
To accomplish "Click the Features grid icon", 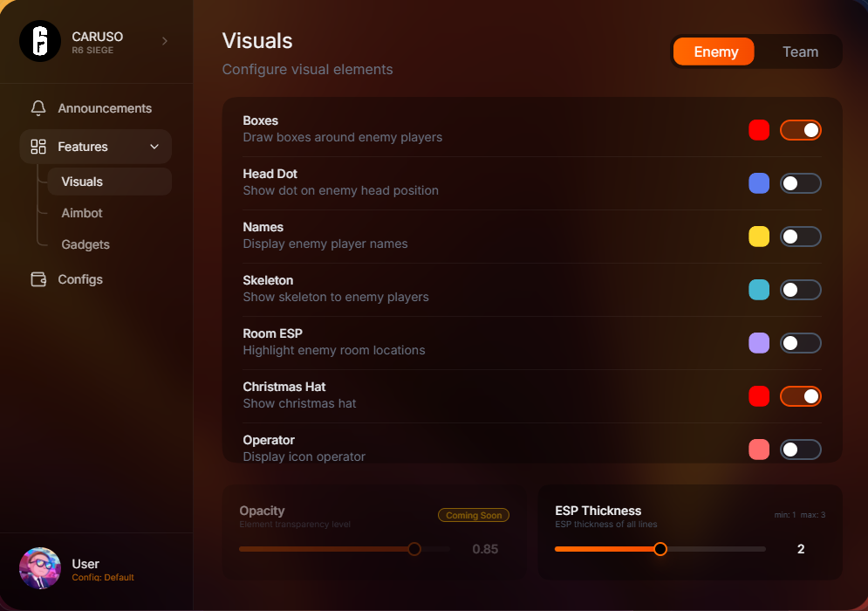I will pyautogui.click(x=38, y=147).
